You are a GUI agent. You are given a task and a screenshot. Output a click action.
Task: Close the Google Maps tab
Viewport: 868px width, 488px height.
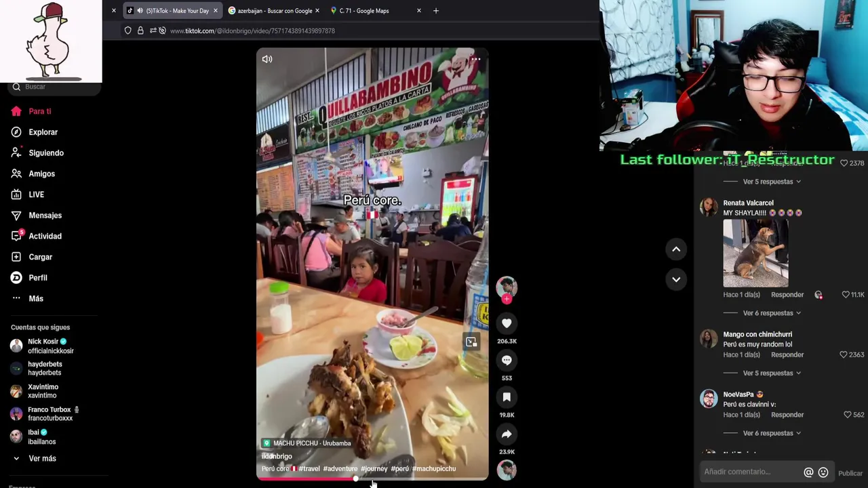418,11
